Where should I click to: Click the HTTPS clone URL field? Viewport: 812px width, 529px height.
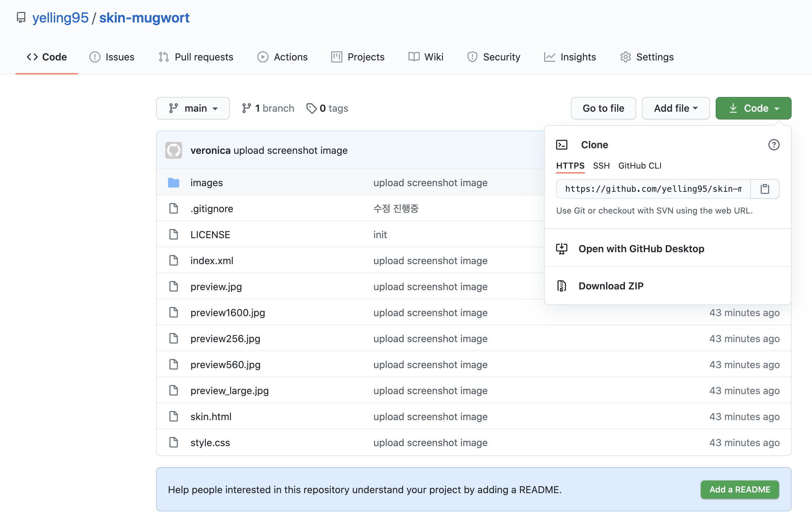pos(653,189)
